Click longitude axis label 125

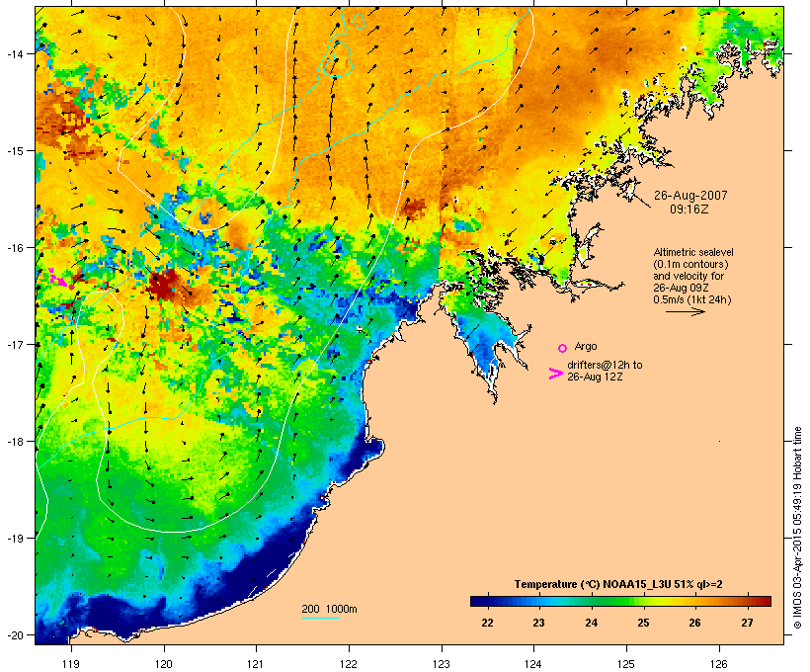tap(626, 664)
